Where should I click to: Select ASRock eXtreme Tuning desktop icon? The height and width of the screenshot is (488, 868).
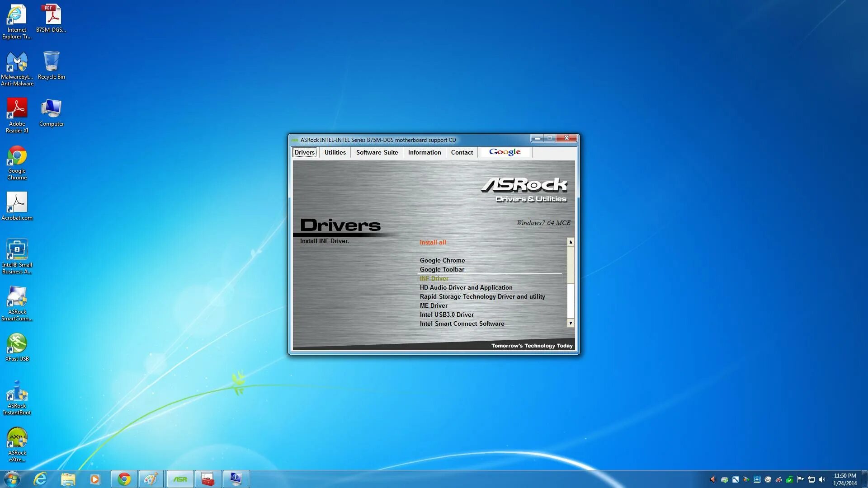coord(17,445)
